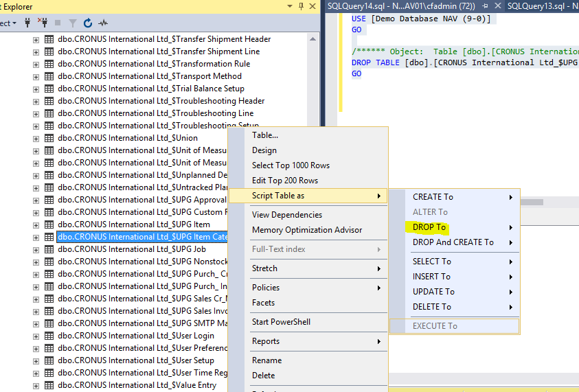Choose Start PowerShell
The image size is (579, 392).
308,322
